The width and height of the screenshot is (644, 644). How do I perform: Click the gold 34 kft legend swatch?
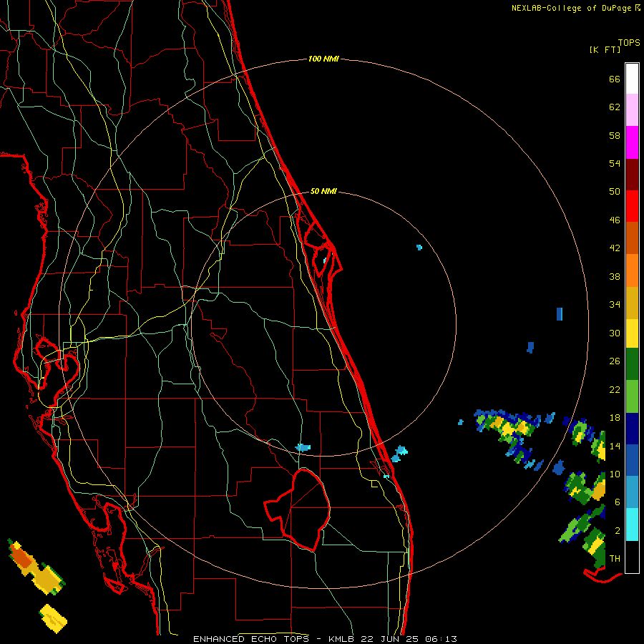click(x=632, y=303)
